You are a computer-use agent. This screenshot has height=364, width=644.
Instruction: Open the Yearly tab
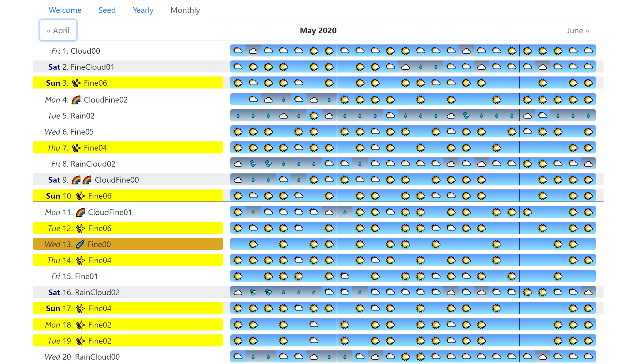click(143, 10)
